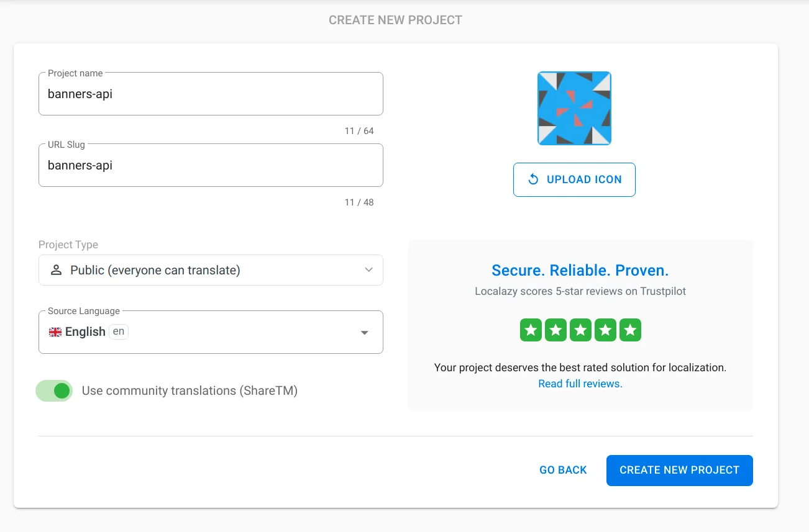809x532 pixels.
Task: Click the blue project icon thumbnail
Action: [x=574, y=108]
